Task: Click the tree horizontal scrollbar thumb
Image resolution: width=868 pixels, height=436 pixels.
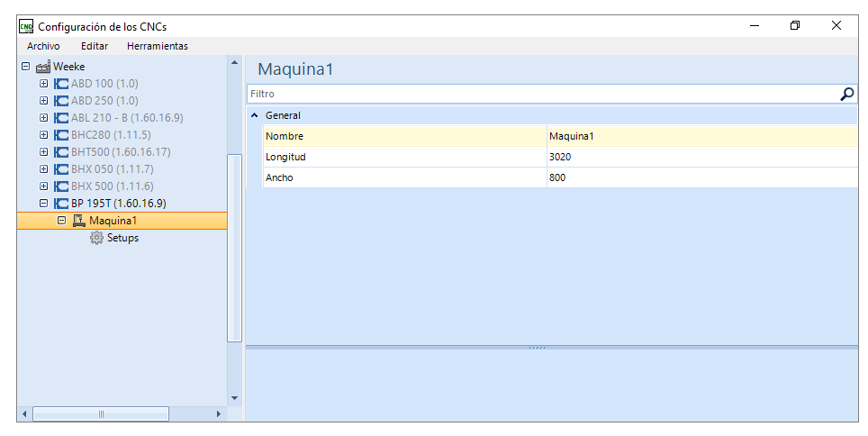Action: (101, 413)
